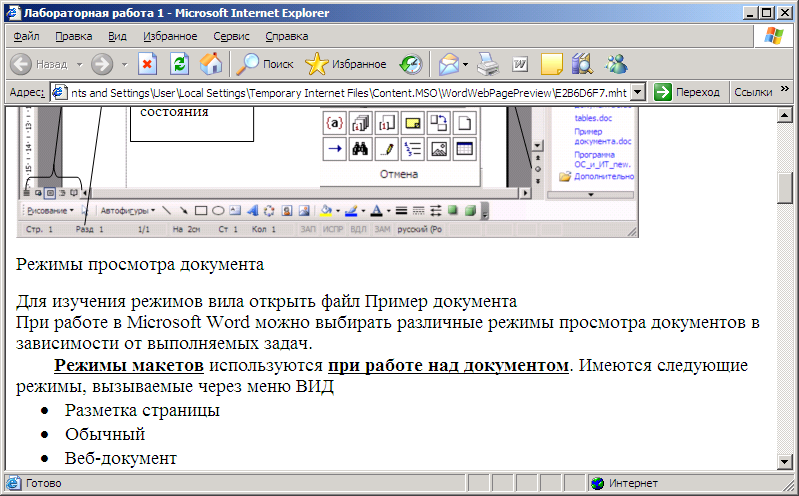This screenshot has height=496, width=799.
Task: Open the Вид menu
Action: pyautogui.click(x=117, y=36)
